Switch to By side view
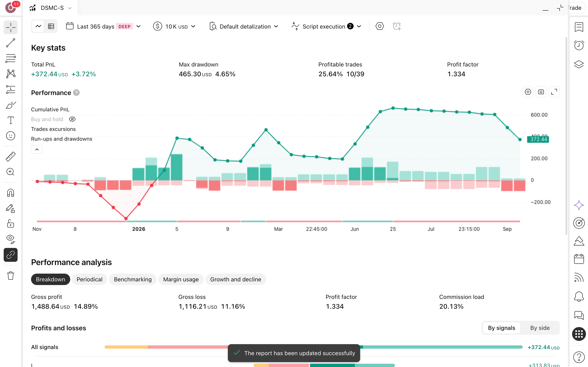588x367 pixels. (x=540, y=328)
